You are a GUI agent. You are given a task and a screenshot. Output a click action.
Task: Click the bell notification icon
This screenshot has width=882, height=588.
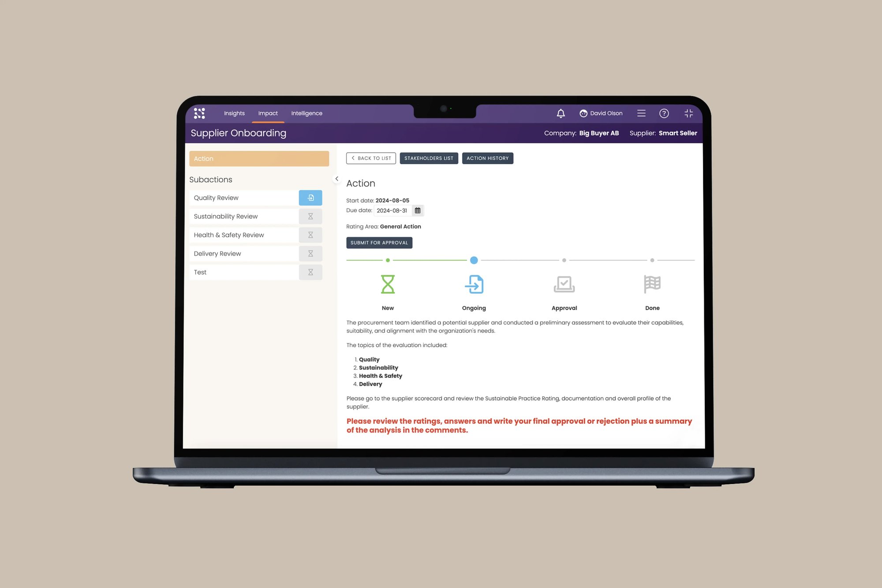pyautogui.click(x=561, y=113)
